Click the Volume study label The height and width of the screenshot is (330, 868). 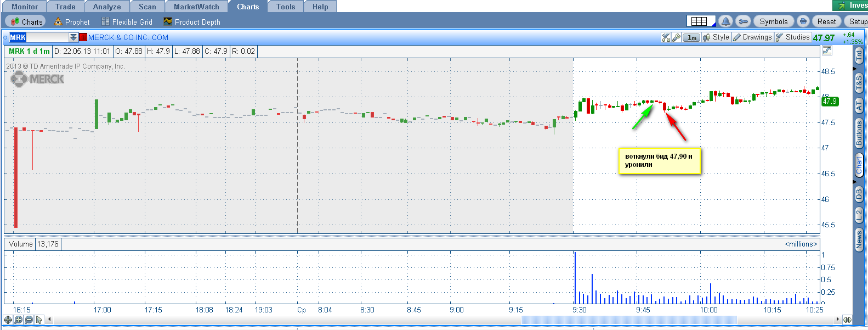tap(21, 244)
